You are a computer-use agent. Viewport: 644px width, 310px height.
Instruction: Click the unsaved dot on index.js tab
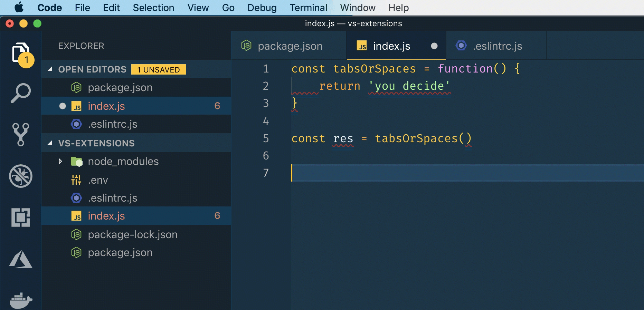pos(434,46)
